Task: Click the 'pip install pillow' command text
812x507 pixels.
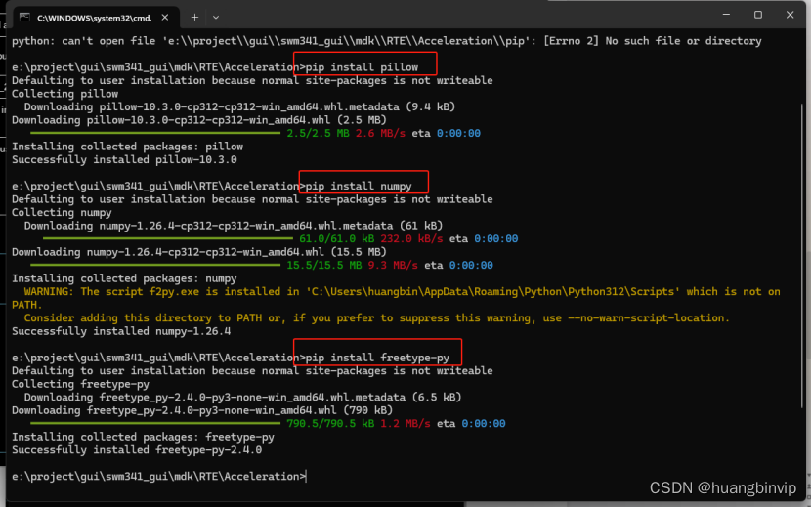Action: click(362, 67)
